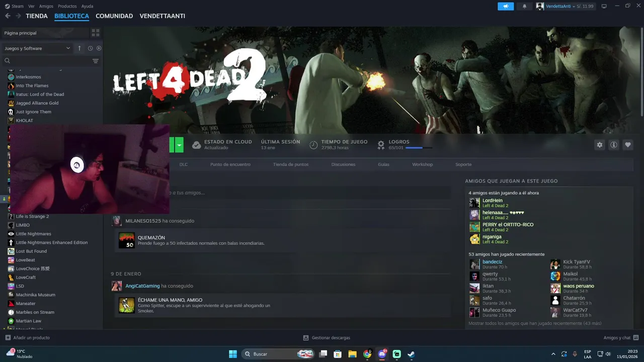Open Amigos y chat
Image resolution: width=644 pixels, height=362 pixels.
tap(621, 338)
